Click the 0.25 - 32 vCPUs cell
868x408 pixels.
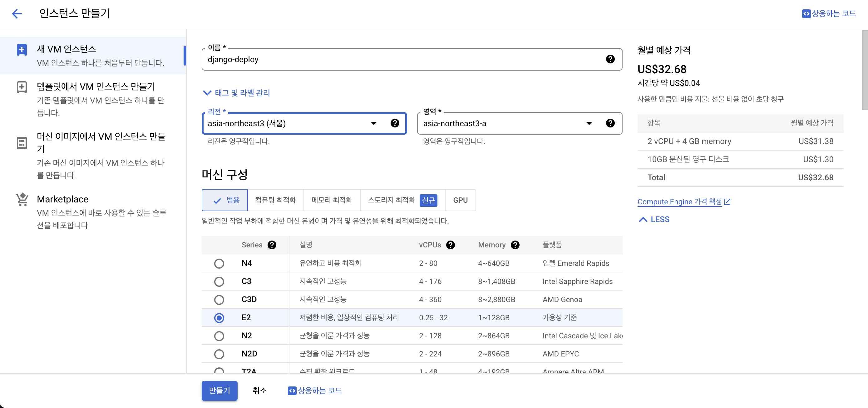(x=433, y=318)
